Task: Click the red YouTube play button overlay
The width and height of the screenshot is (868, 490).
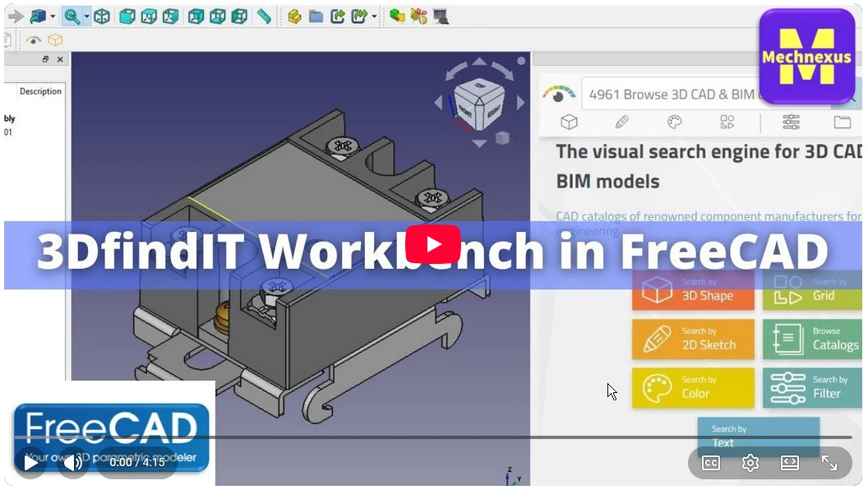Action: [x=433, y=244]
